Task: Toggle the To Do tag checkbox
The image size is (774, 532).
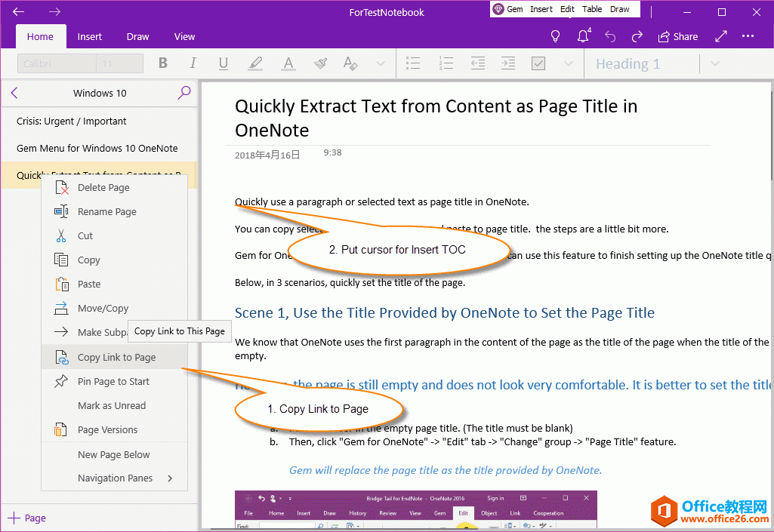Action: [538, 63]
